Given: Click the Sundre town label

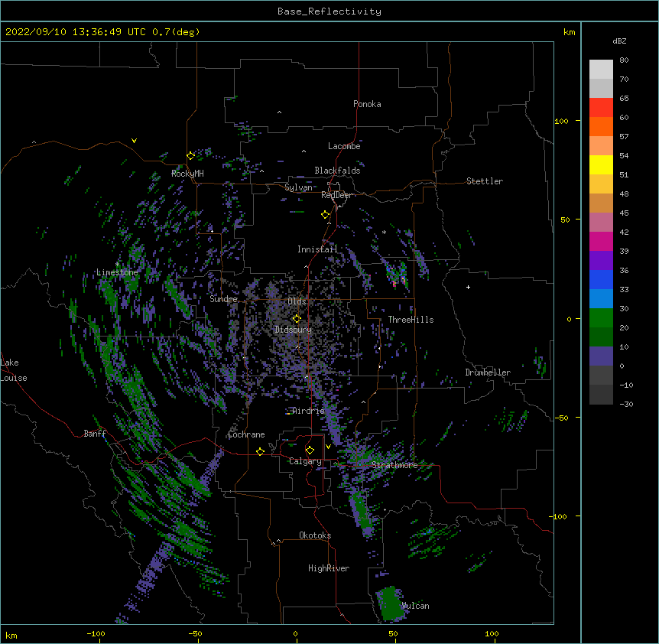Looking at the screenshot, I should (223, 299).
